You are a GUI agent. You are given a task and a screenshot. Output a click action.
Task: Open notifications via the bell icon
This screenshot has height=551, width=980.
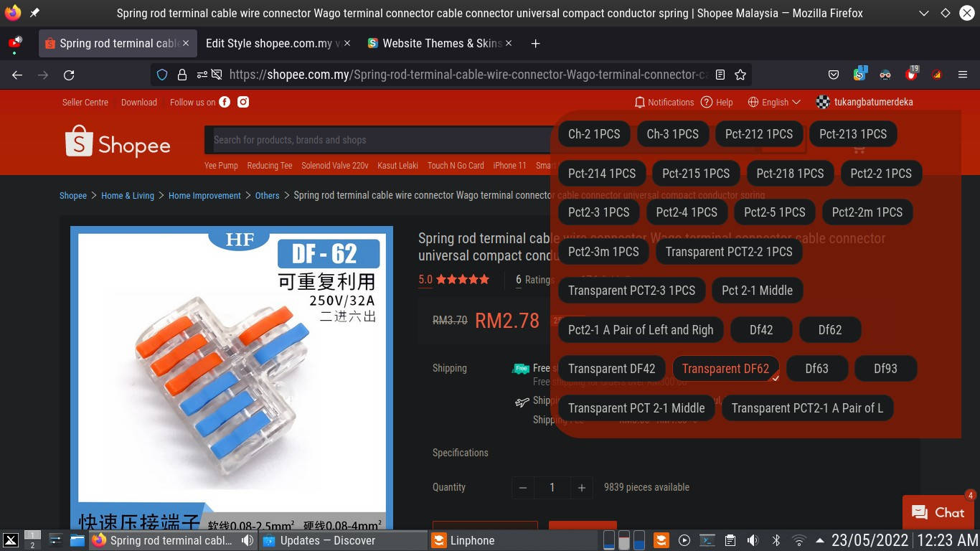coord(639,102)
